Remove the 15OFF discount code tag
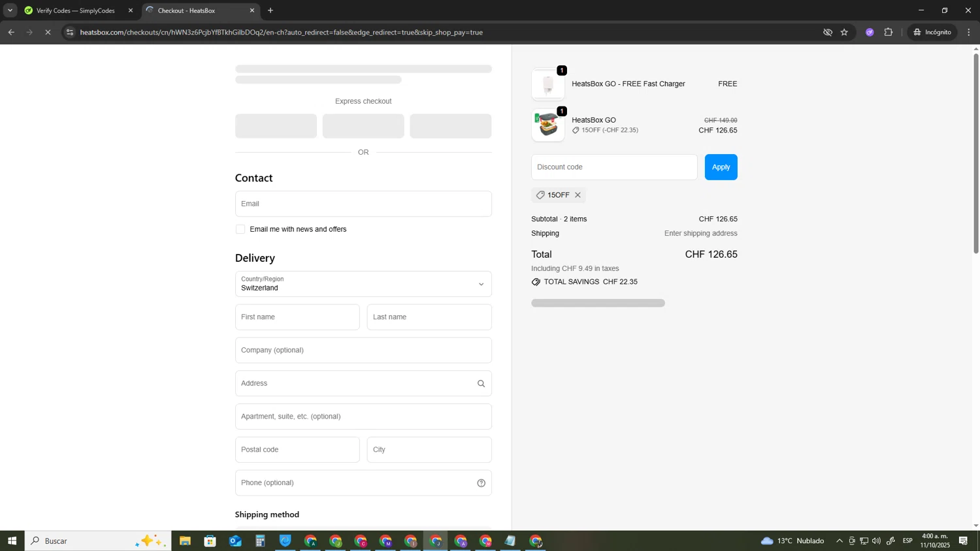The width and height of the screenshot is (980, 551). (x=578, y=195)
